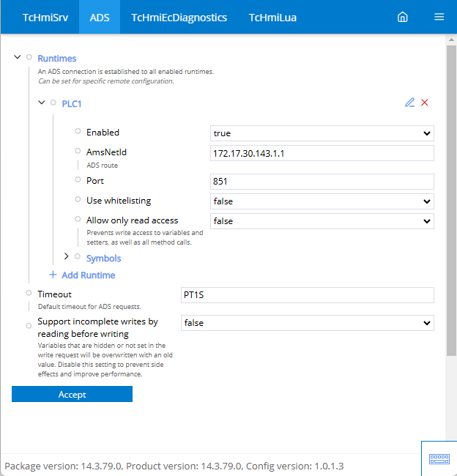Click the Add Runtime link
This screenshot has height=476, width=457.
(x=89, y=275)
